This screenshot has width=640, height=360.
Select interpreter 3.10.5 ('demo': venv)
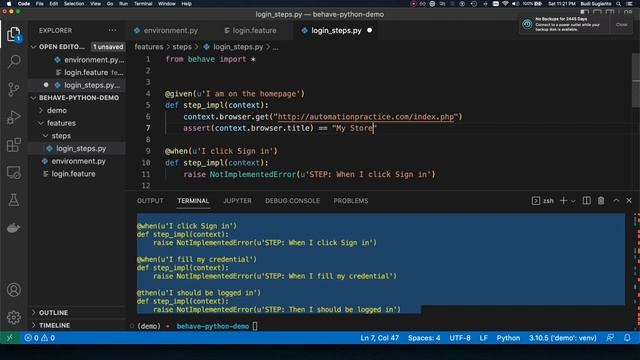[562, 338]
